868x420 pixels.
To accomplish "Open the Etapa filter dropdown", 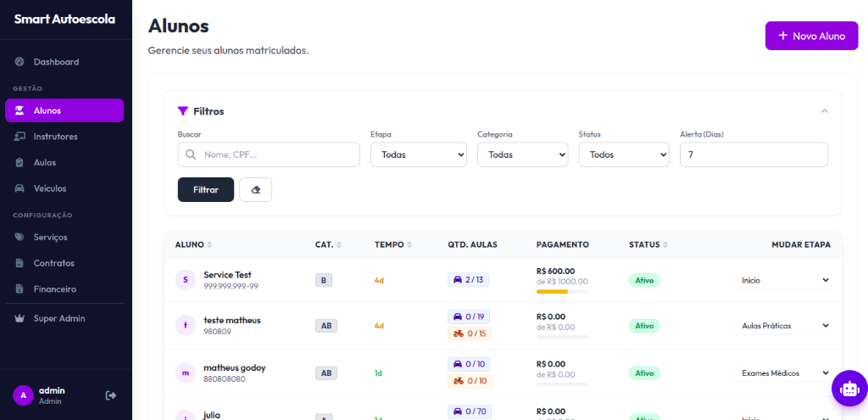I will coord(419,154).
